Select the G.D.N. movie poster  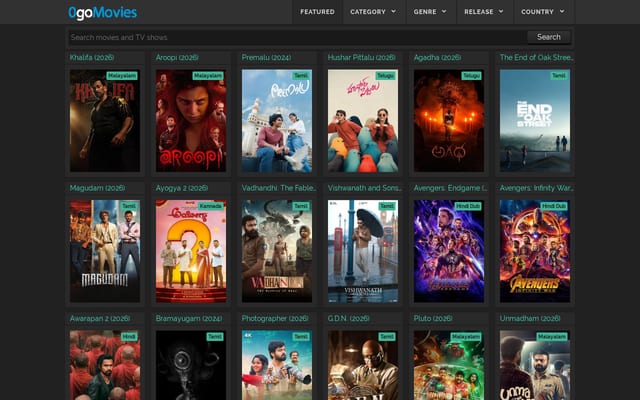pyautogui.click(x=363, y=365)
